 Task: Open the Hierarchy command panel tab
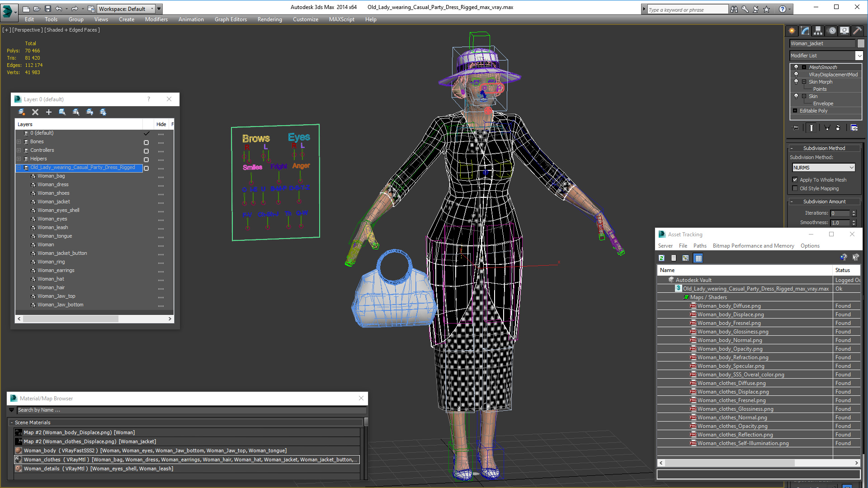click(x=818, y=30)
